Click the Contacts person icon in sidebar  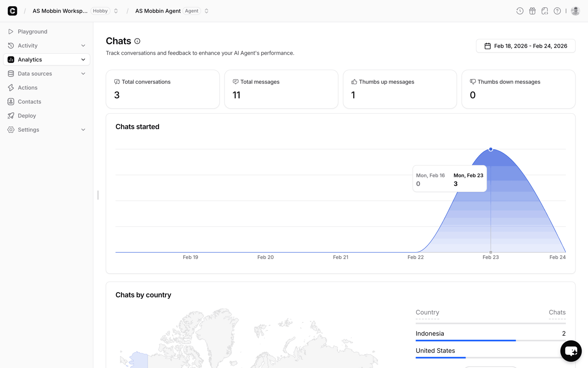click(x=11, y=102)
